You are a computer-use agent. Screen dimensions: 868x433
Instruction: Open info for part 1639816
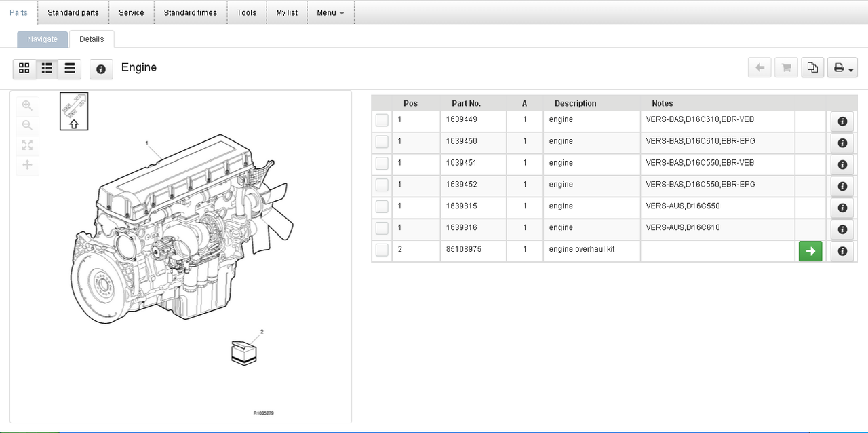[x=842, y=230]
